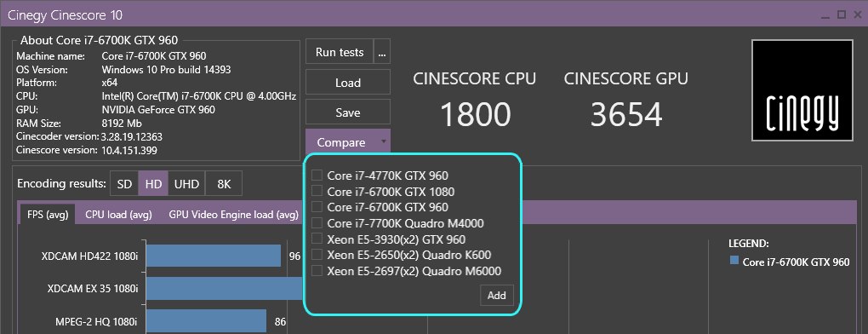
Task: Click the RAM Size 8192 Mb value
Action: pyautogui.click(x=122, y=123)
